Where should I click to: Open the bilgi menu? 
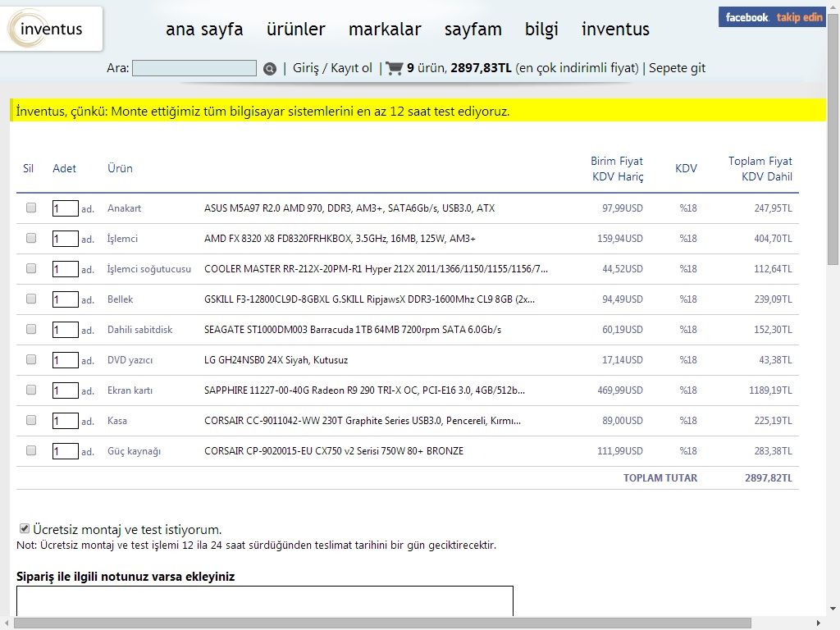[x=541, y=29]
